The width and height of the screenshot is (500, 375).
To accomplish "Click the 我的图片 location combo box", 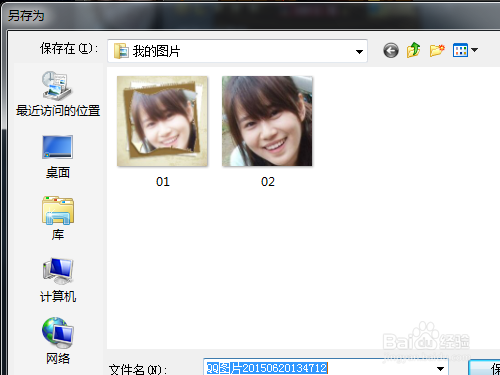I will (x=237, y=51).
